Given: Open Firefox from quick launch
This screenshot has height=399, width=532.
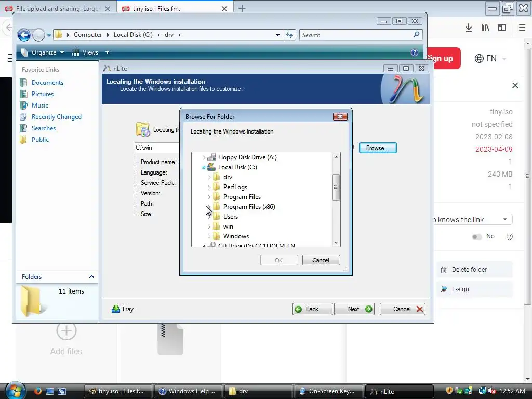Looking at the screenshot, I should pyautogui.click(x=37, y=391).
